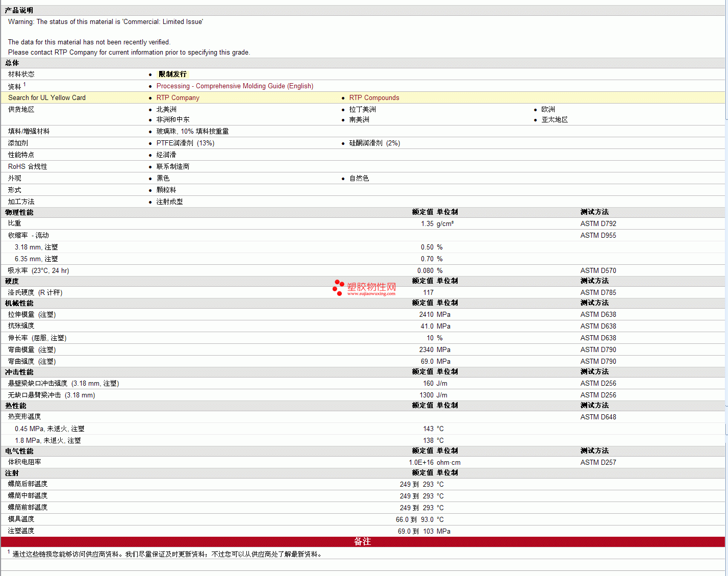Open the Processing Comprehensive Molding Guide link
Image resolution: width=728 pixels, height=576 pixels.
(235, 86)
